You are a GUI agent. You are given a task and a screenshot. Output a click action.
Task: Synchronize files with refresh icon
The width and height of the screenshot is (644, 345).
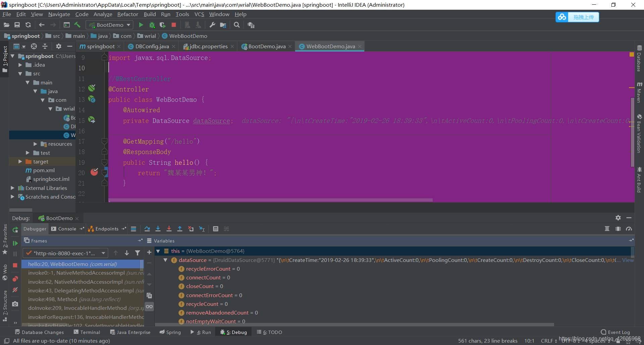pyautogui.click(x=28, y=25)
